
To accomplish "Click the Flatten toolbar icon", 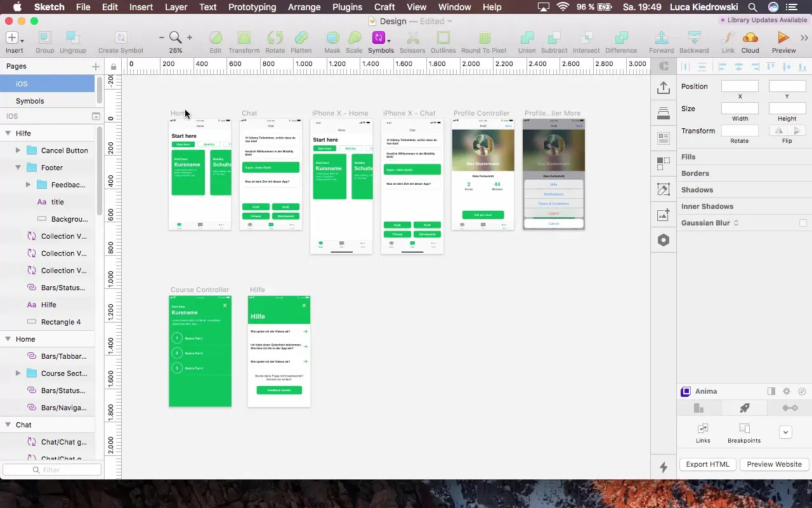I will point(301,38).
